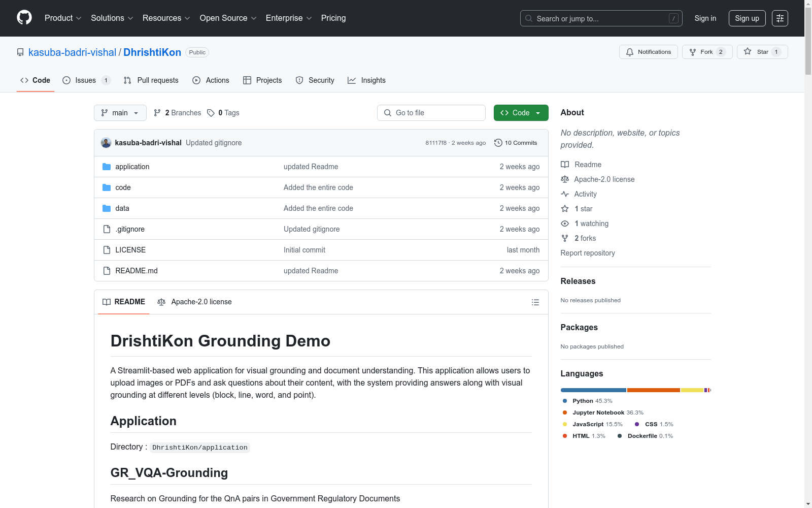Expand the Enterprise menu
This screenshot has height=508, width=812.
coord(289,18)
